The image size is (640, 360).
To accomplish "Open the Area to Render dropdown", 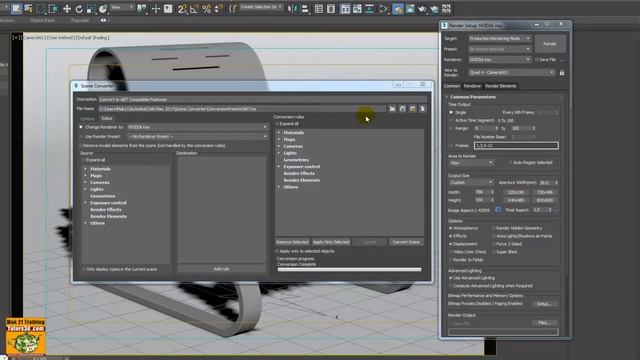I will click(471, 163).
